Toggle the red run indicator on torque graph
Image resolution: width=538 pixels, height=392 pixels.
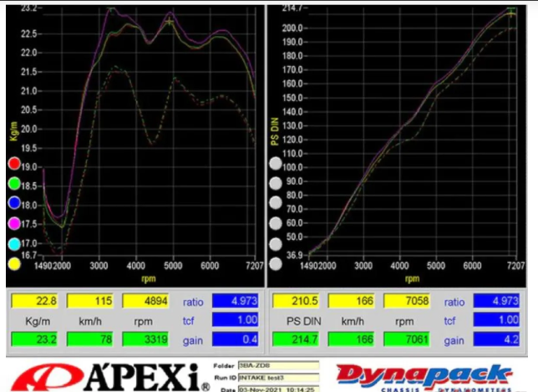tap(14, 163)
